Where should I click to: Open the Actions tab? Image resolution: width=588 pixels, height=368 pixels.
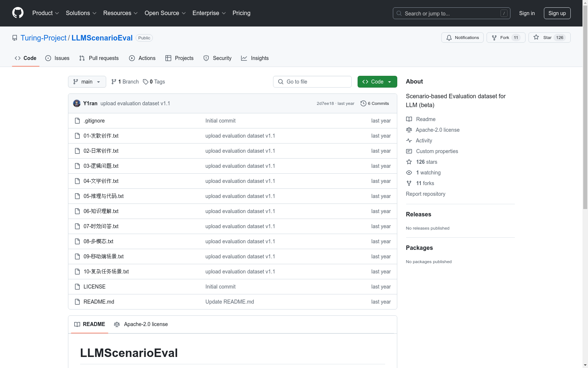tap(142, 58)
